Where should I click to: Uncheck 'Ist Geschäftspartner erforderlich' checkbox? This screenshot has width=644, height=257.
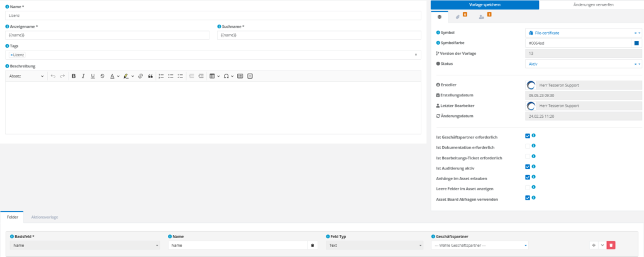528,135
